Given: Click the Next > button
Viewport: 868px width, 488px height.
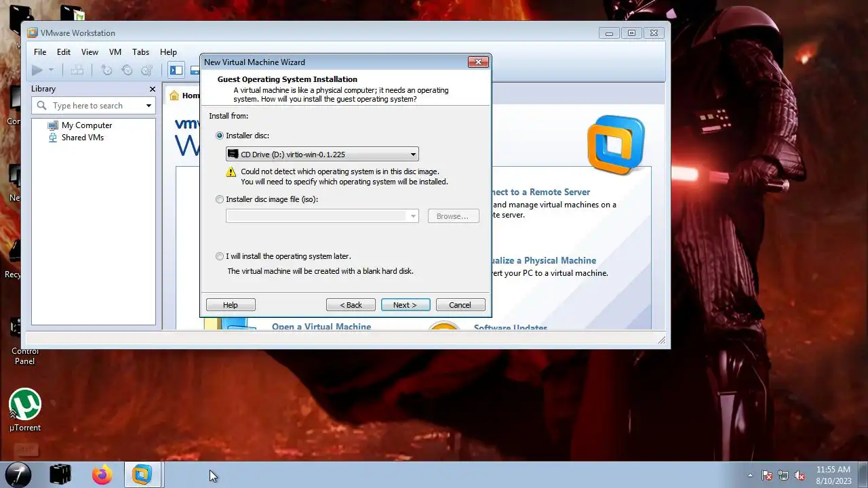Looking at the screenshot, I should tap(406, 305).
